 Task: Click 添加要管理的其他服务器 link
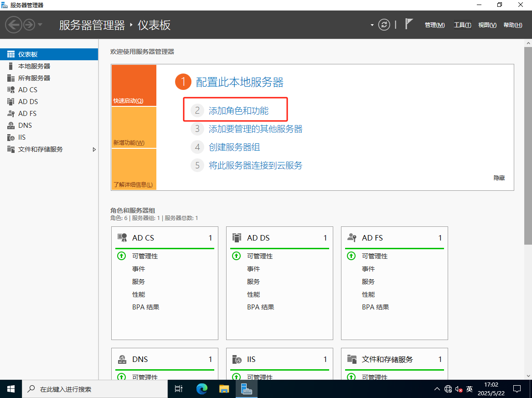(x=255, y=129)
